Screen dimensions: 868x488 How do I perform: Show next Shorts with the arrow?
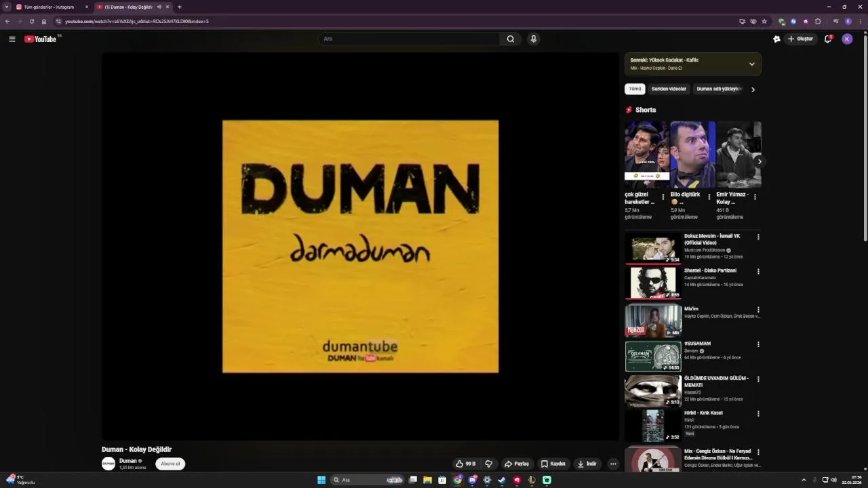click(x=759, y=161)
